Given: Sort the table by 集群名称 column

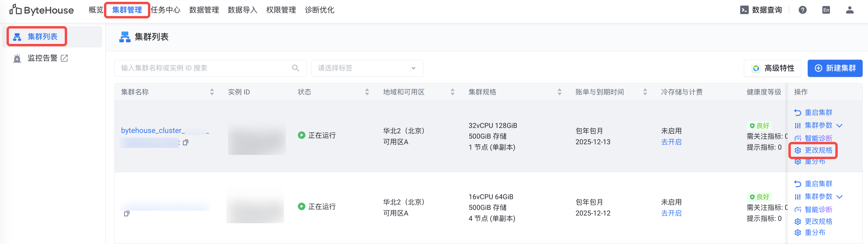Looking at the screenshot, I should (x=212, y=92).
